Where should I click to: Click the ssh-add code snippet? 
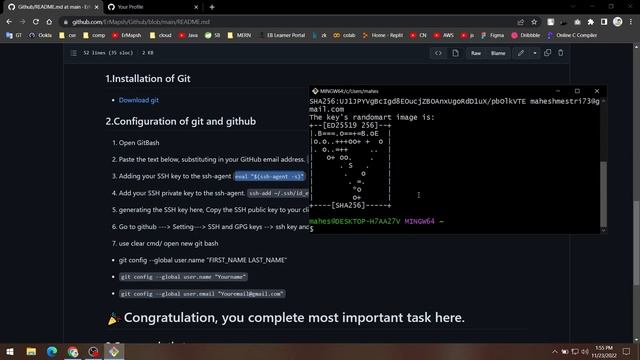(278, 193)
